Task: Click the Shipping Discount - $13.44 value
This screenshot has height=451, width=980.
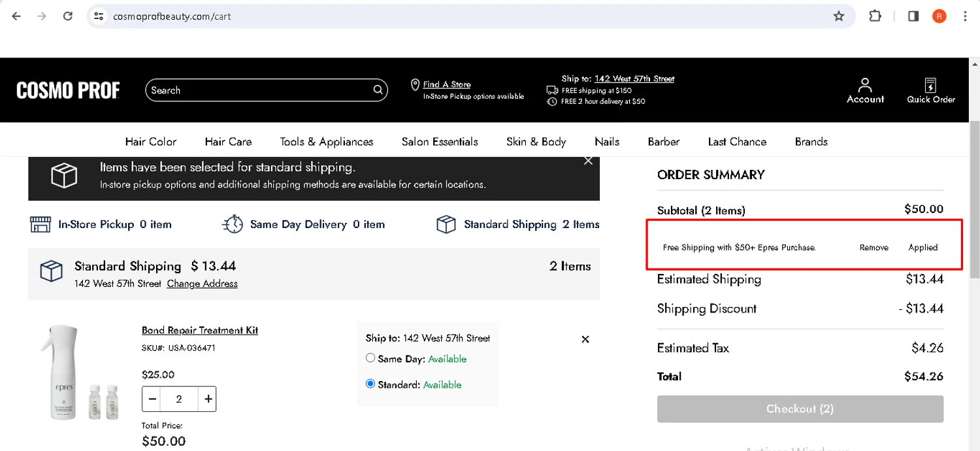Action: 921,309
